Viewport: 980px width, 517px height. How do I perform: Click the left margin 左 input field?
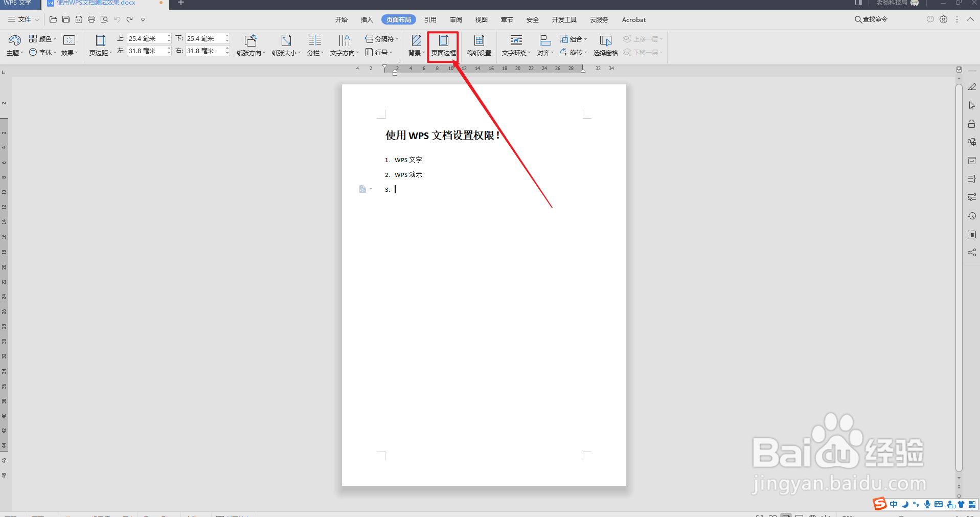146,51
